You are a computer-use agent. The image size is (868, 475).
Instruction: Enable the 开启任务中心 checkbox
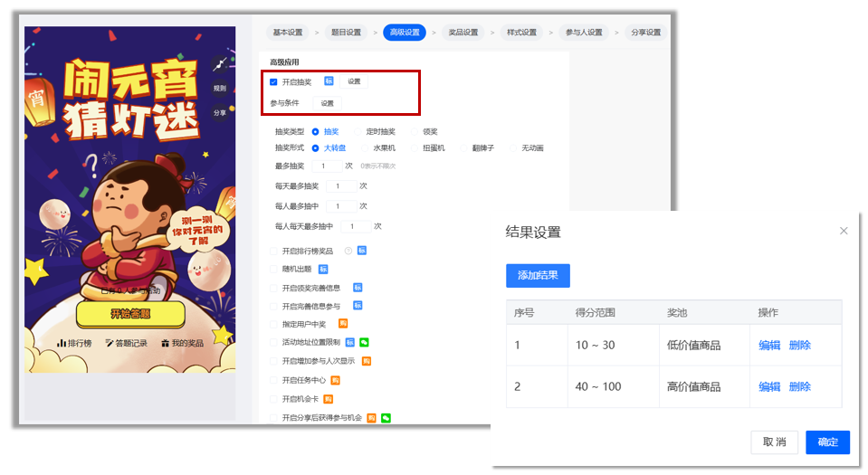click(273, 380)
